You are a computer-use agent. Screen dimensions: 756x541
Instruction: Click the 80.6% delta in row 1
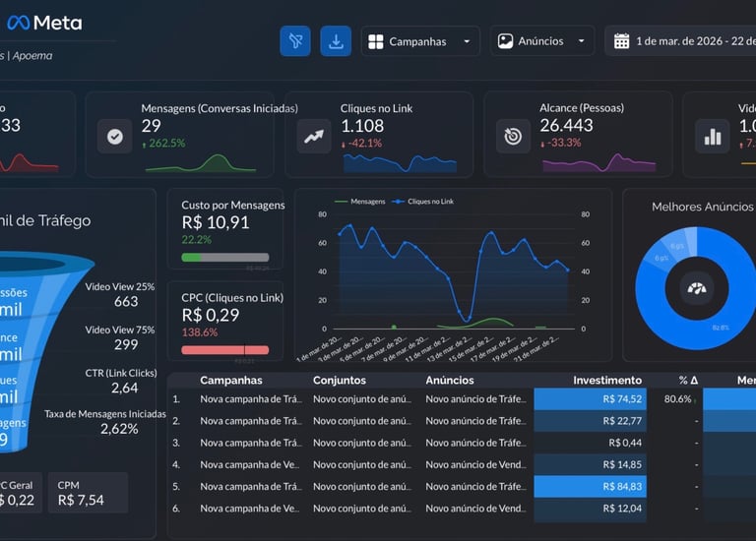pyautogui.click(x=680, y=399)
